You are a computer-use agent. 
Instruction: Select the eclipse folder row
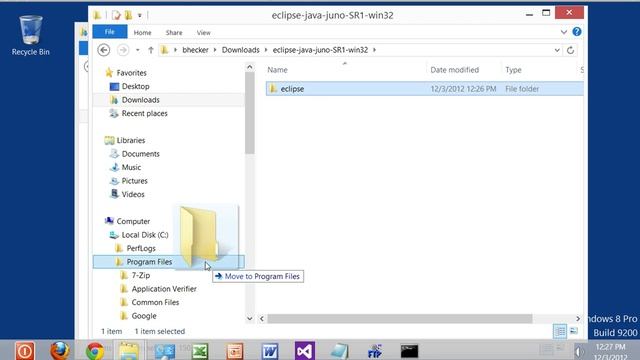[x=424, y=89]
